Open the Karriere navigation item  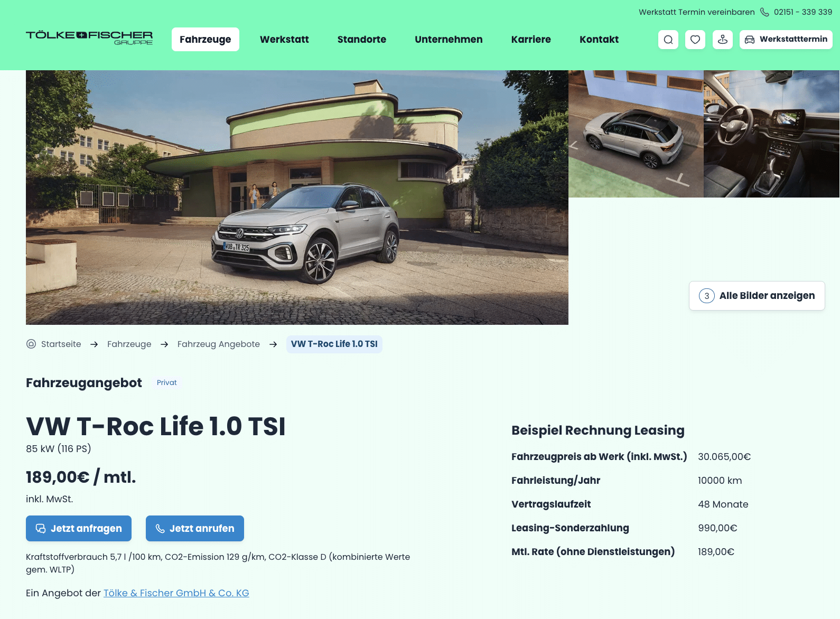point(531,40)
